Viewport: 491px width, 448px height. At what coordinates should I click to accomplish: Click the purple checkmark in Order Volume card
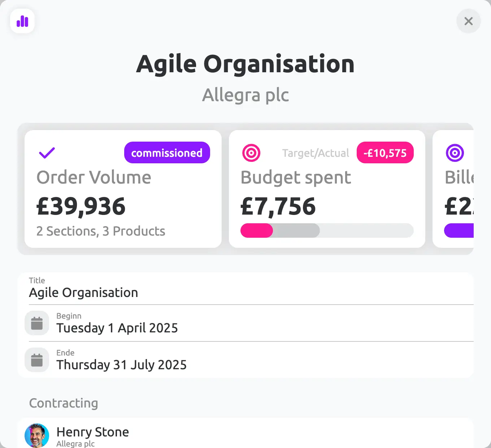click(x=47, y=153)
